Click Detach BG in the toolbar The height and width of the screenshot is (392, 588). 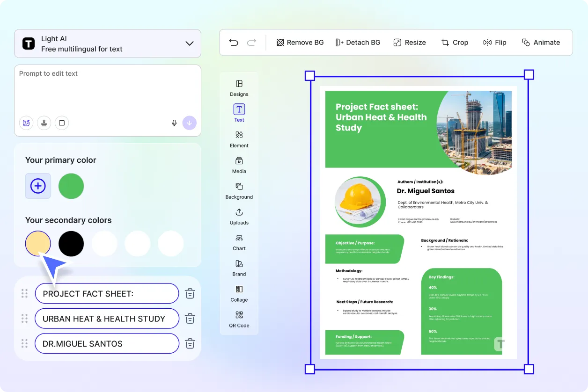coord(358,43)
